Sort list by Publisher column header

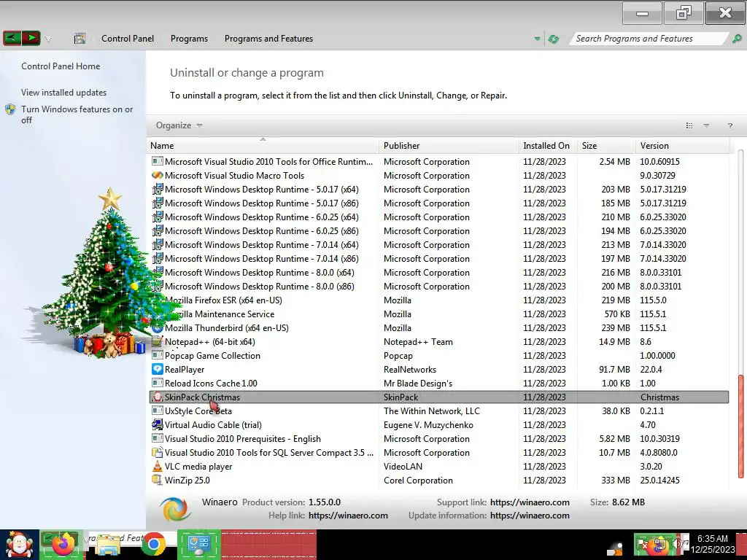(x=449, y=146)
